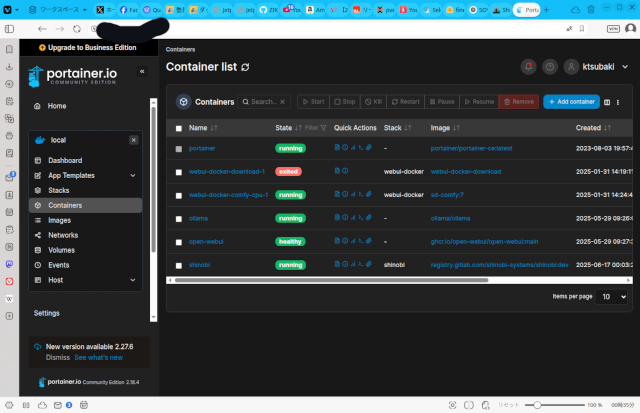
Task: Reload the browser page
Action: click(77, 29)
